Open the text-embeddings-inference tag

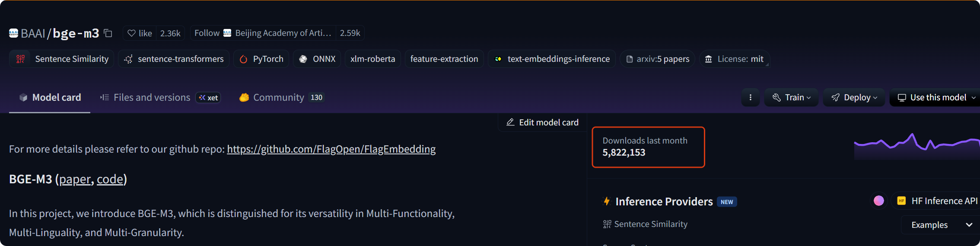[x=552, y=59]
